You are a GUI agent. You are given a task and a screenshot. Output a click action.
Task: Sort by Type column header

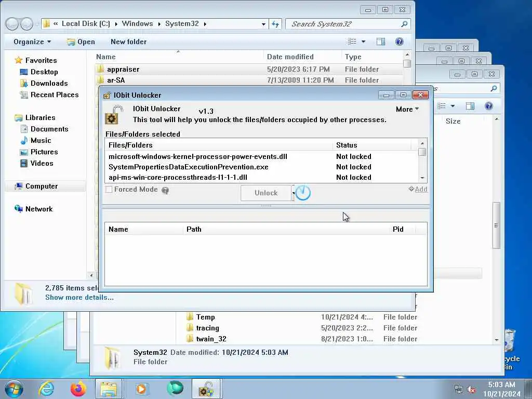pos(371,57)
